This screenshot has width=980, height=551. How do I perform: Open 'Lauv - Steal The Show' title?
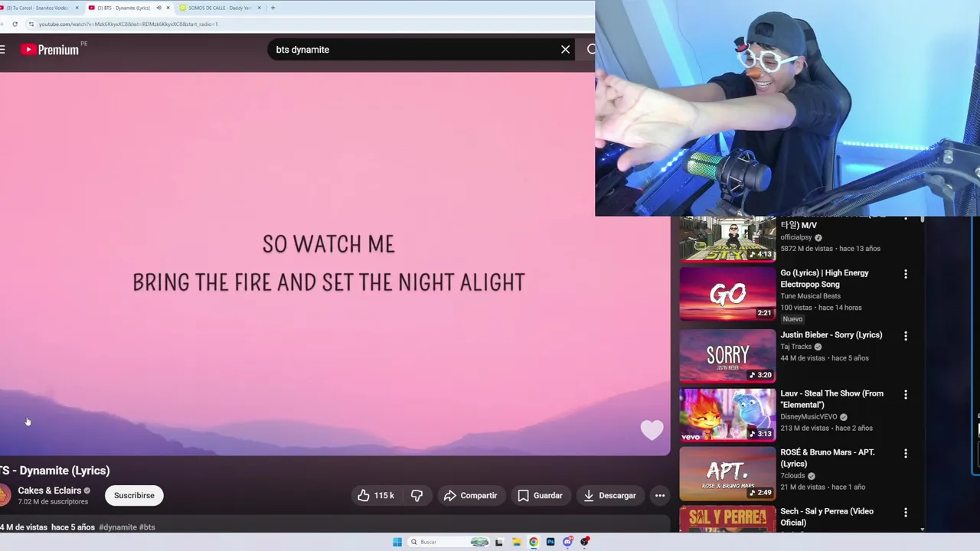coord(832,399)
